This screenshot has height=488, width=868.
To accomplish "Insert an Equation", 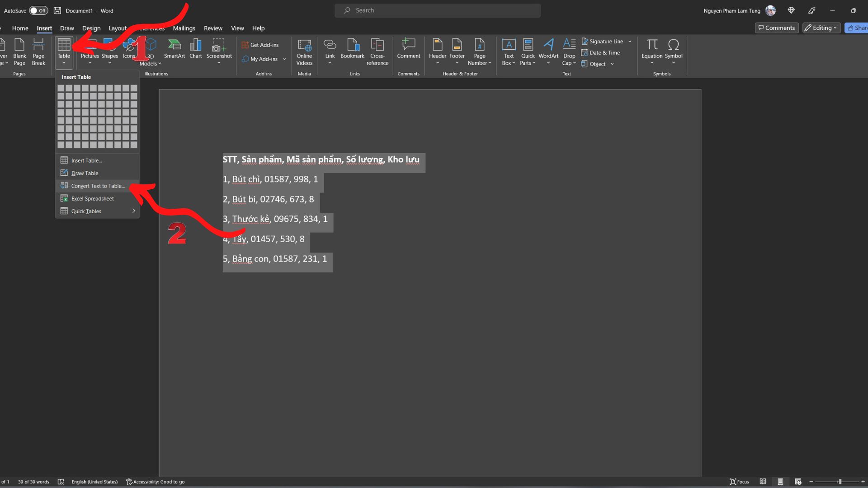I will point(652,52).
